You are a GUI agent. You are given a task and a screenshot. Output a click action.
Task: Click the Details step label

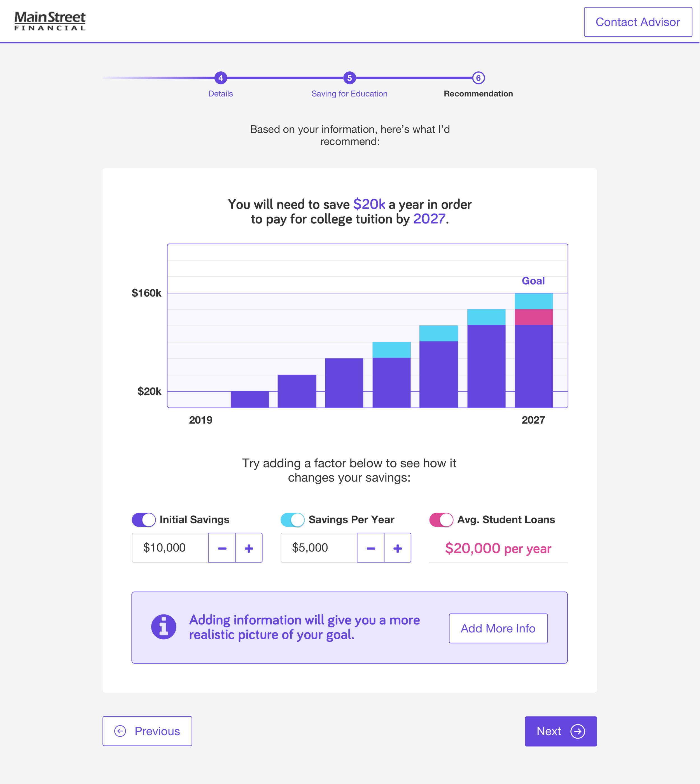click(x=220, y=94)
